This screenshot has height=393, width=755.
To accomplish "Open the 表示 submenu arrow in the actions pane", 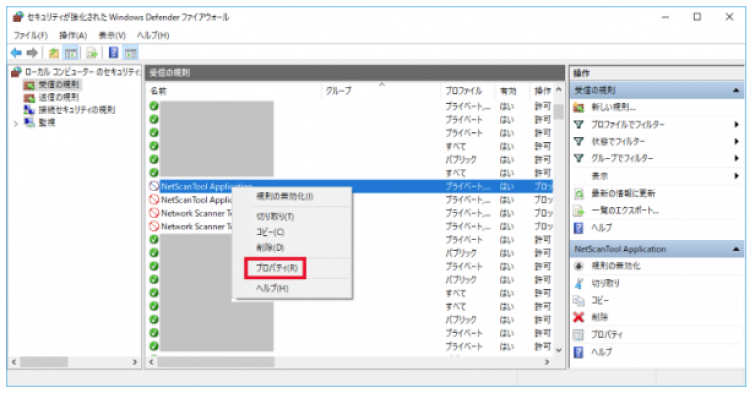I will [736, 176].
